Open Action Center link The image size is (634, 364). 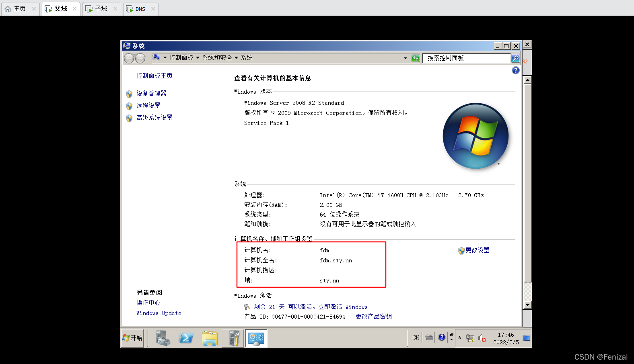pos(148,303)
